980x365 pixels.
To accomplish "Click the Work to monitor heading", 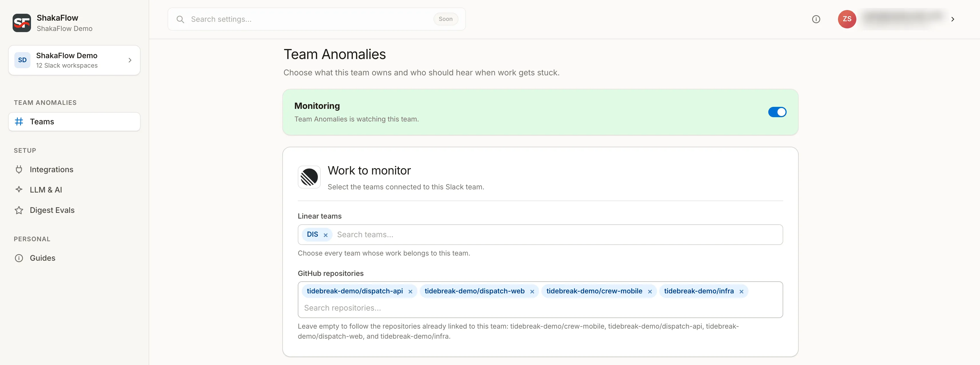I will click(x=369, y=170).
